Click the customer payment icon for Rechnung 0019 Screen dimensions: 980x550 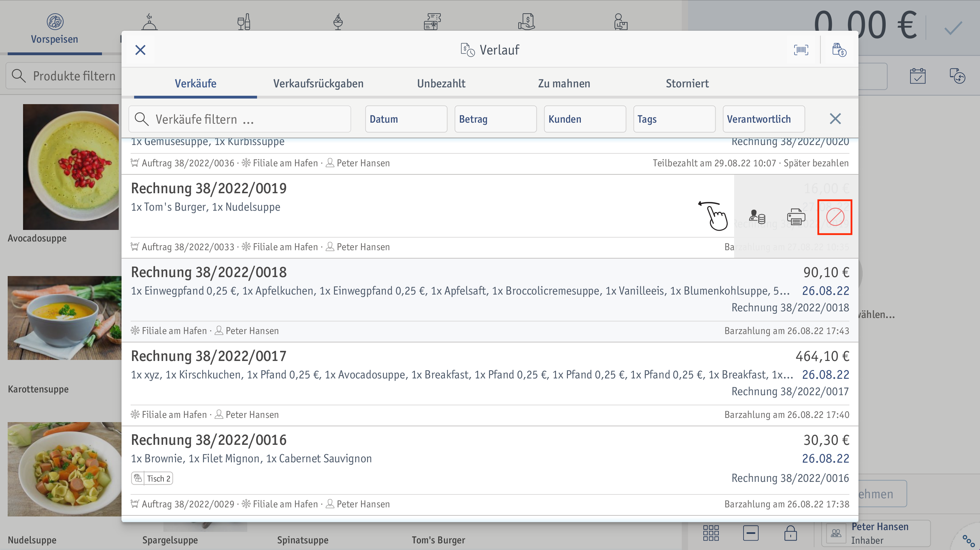pyautogui.click(x=757, y=217)
